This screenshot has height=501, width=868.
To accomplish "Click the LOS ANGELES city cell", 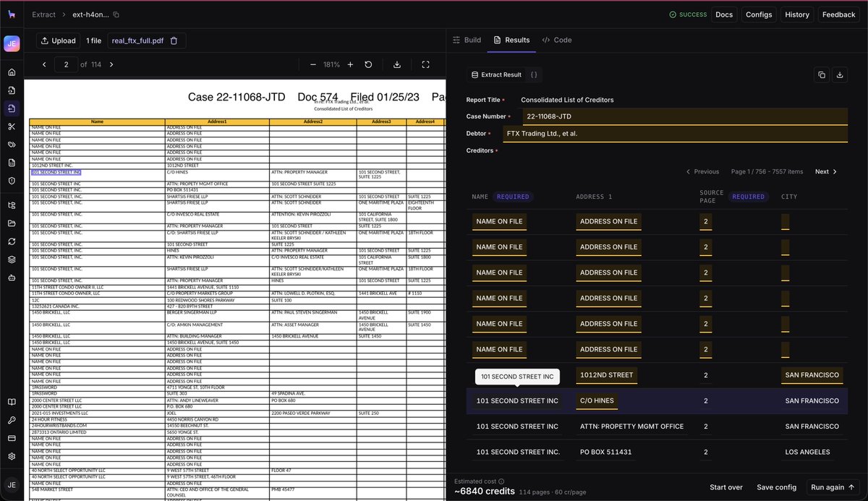I will (x=807, y=452).
